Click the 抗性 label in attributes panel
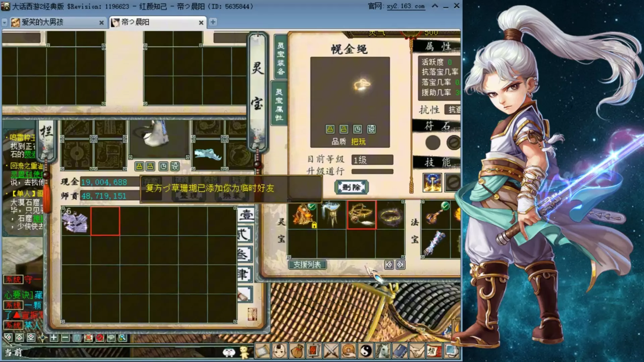This screenshot has width=644, height=362. click(429, 110)
